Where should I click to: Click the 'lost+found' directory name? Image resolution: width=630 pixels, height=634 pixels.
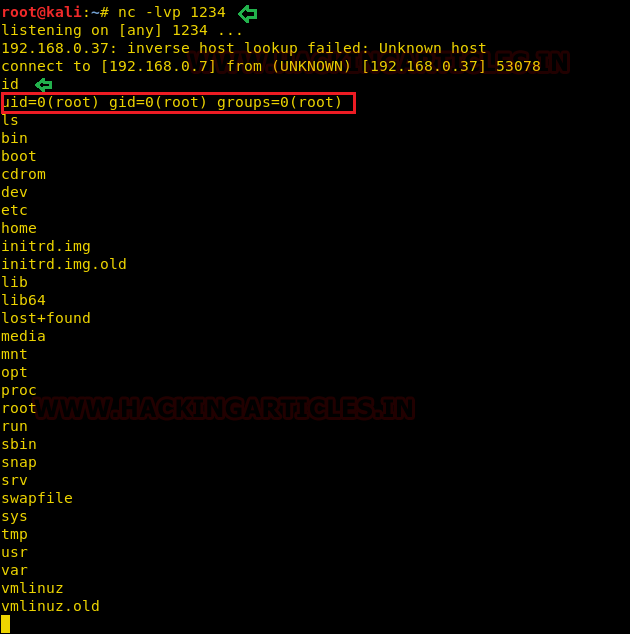(46, 318)
